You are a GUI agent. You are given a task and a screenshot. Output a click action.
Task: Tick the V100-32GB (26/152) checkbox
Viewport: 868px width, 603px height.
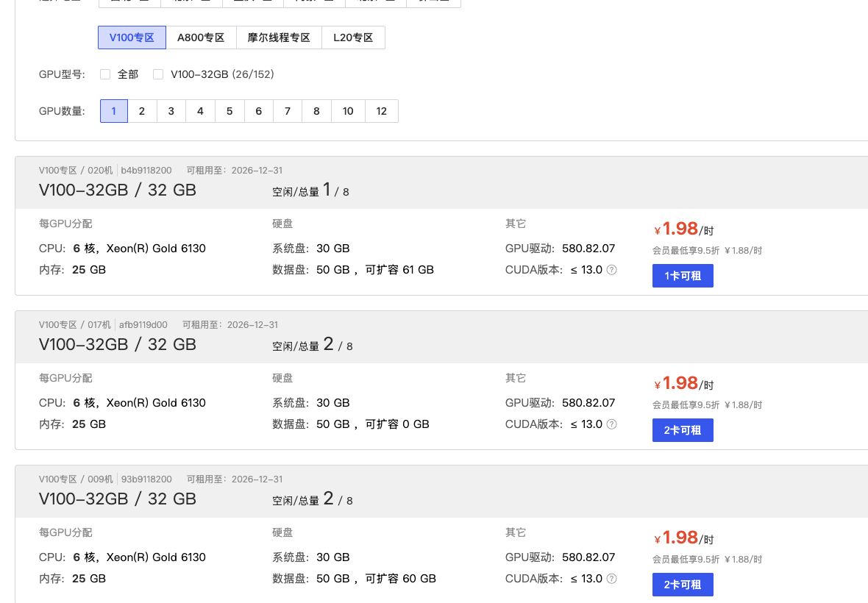pos(158,74)
